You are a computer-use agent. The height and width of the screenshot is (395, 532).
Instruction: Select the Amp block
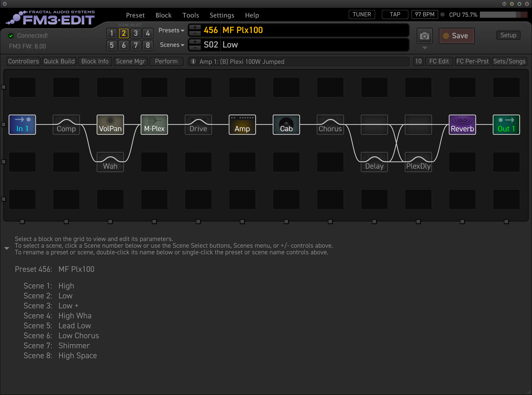[x=242, y=125]
